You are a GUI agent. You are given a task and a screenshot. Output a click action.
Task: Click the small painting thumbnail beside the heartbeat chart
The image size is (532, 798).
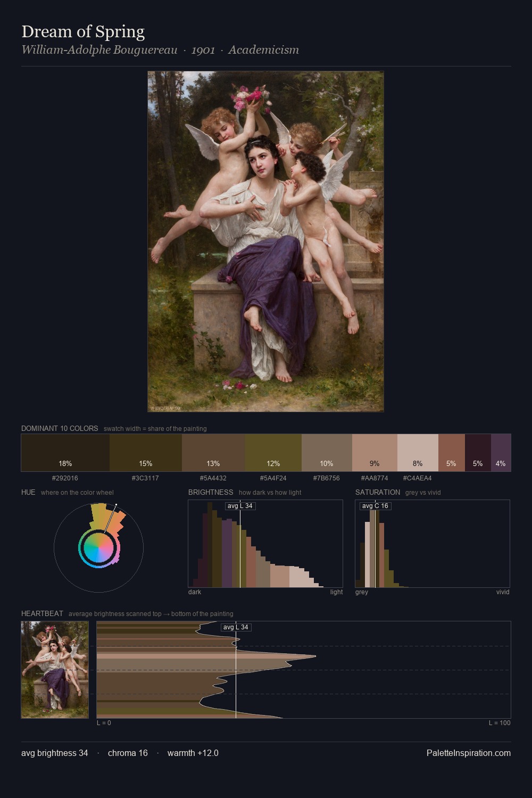(55, 670)
